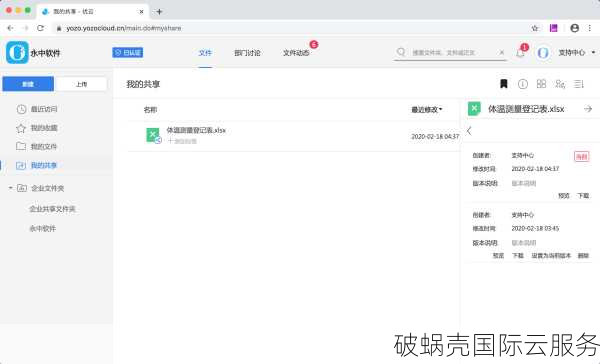Click the 企业文件夹 folder icon
Viewport: 600px width, 364px height.
pos(22,188)
